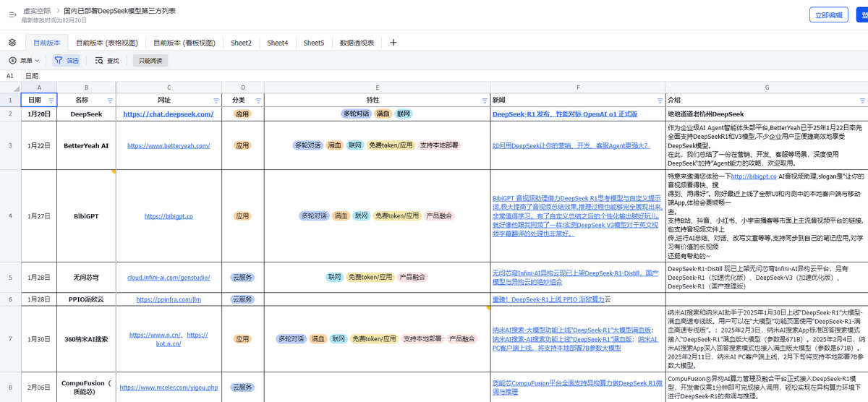The width and height of the screenshot is (868, 402).
Task: Open the Sheet5 tab
Action: coord(314,43)
